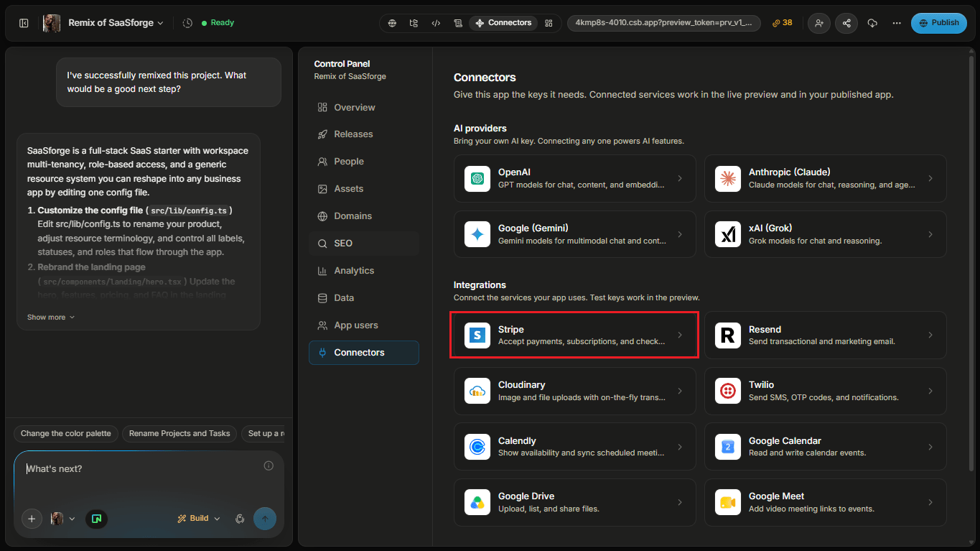
Task: Open the Stripe integration card
Action: pyautogui.click(x=574, y=335)
